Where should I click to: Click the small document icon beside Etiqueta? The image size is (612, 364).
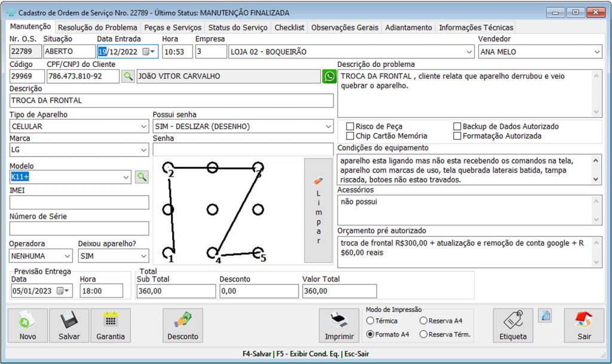coord(544,316)
